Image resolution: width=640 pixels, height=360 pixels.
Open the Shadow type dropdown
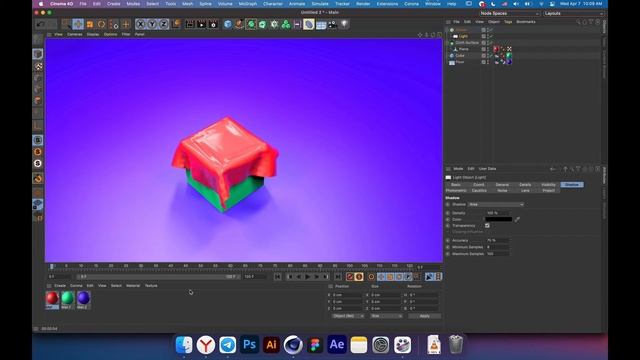496,204
